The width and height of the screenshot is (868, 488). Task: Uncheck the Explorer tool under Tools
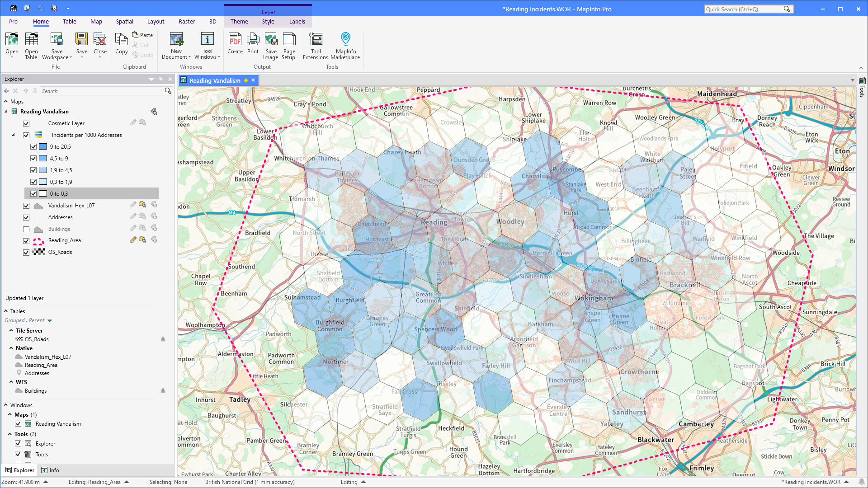[18, 443]
